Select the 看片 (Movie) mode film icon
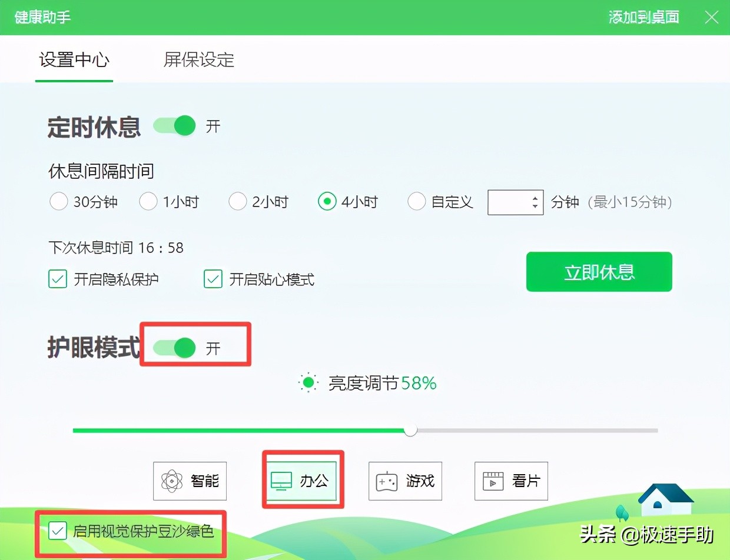This screenshot has width=730, height=560. pos(493,481)
